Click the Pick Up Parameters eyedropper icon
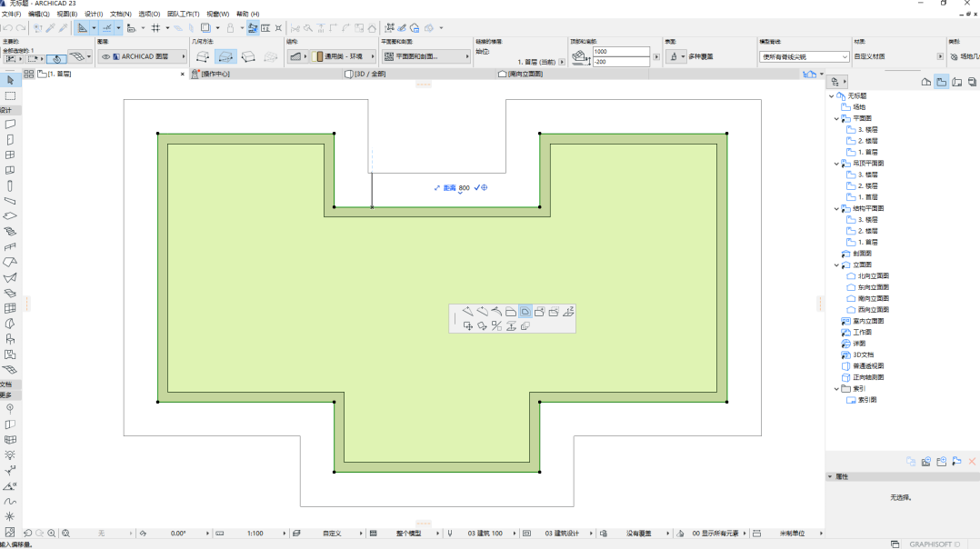Viewport: 980px width, 549px height. 51,28
